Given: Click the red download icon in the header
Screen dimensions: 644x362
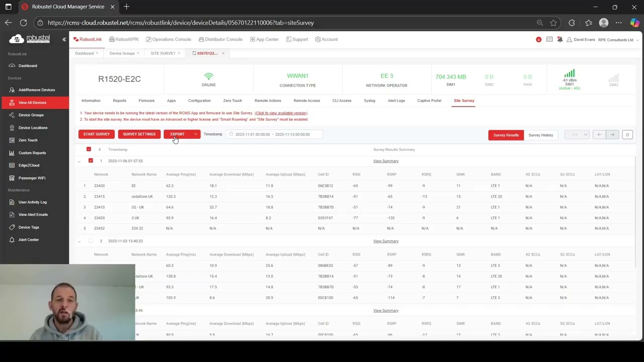Looking at the screenshot, I should coord(539,39).
